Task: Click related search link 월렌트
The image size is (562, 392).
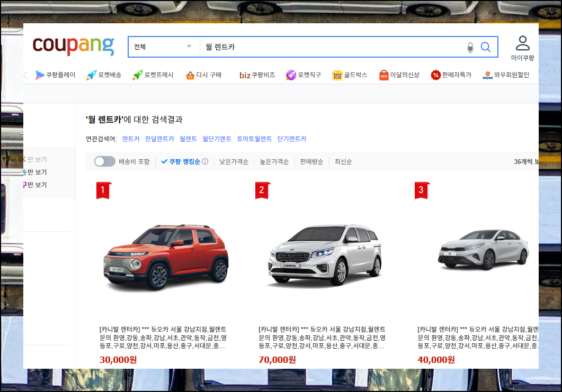Action: 188,139
